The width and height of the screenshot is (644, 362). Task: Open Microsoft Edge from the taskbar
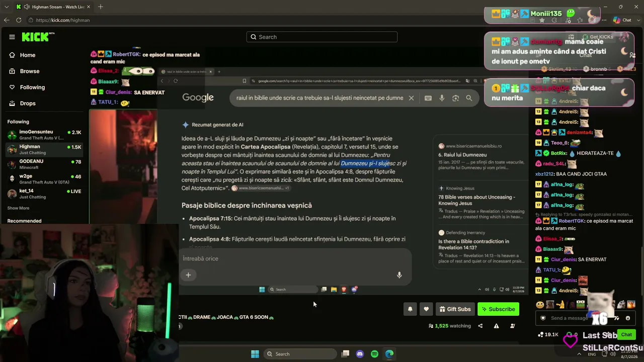389,354
